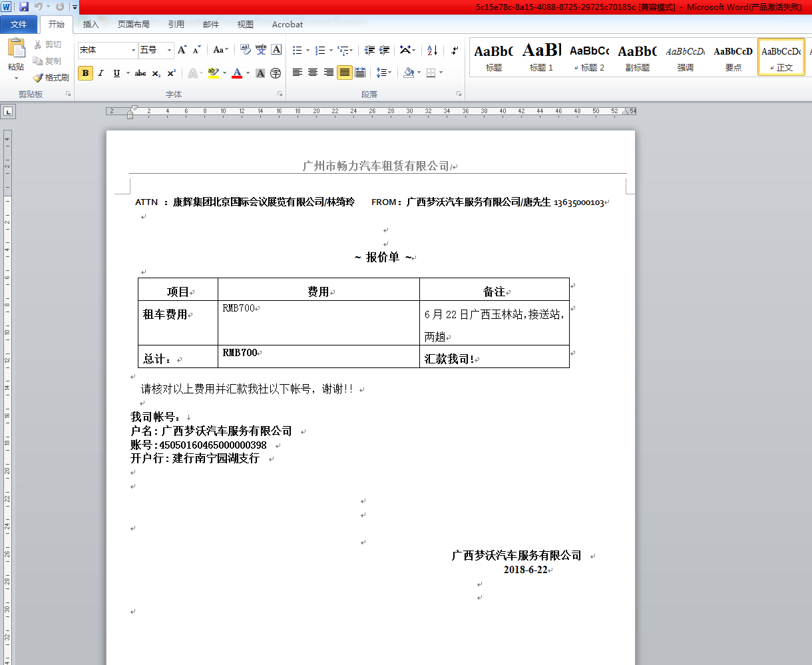The image size is (812, 665).
Task: Toggle show/hide paragraph marks
Action: (455, 51)
